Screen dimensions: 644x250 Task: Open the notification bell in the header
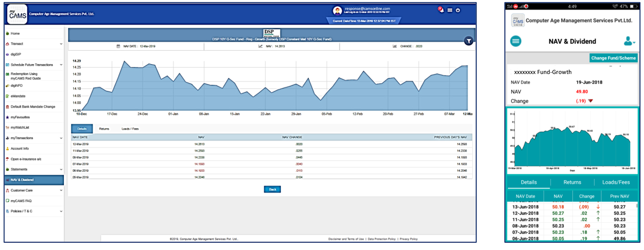tap(441, 10)
